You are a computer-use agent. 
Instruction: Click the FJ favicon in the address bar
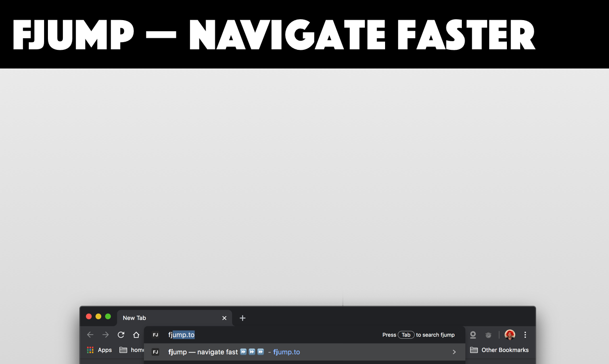pyautogui.click(x=155, y=335)
